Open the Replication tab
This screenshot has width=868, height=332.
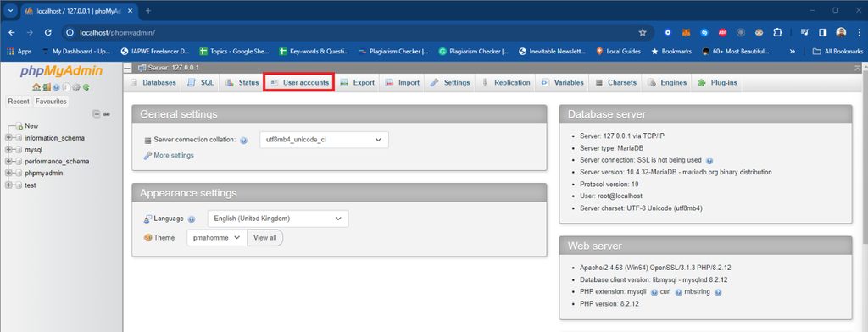(x=505, y=82)
